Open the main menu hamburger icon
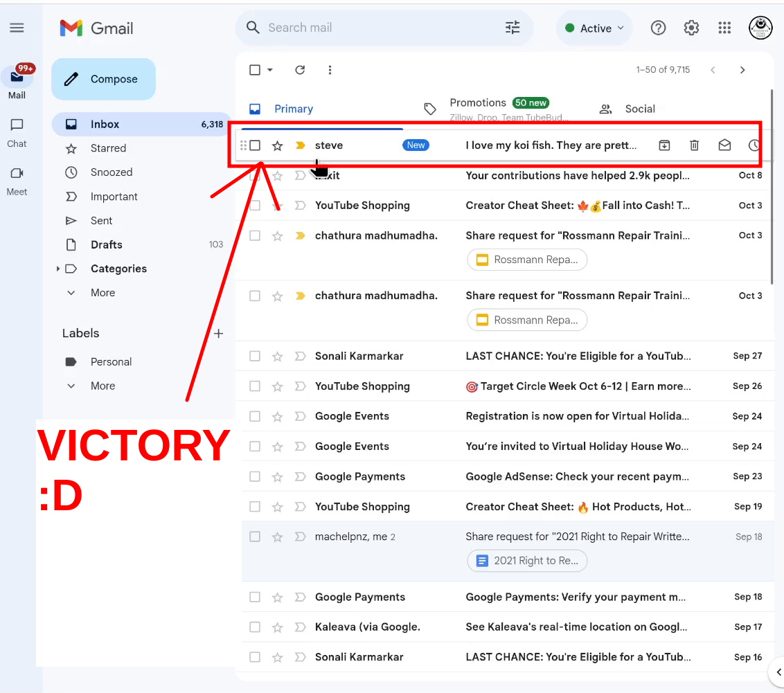 (x=17, y=28)
